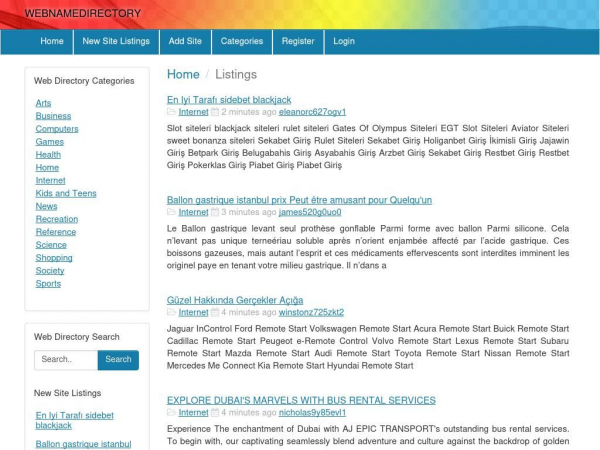This screenshot has width=600, height=450.
Task: Open the Login page
Action: (344, 41)
